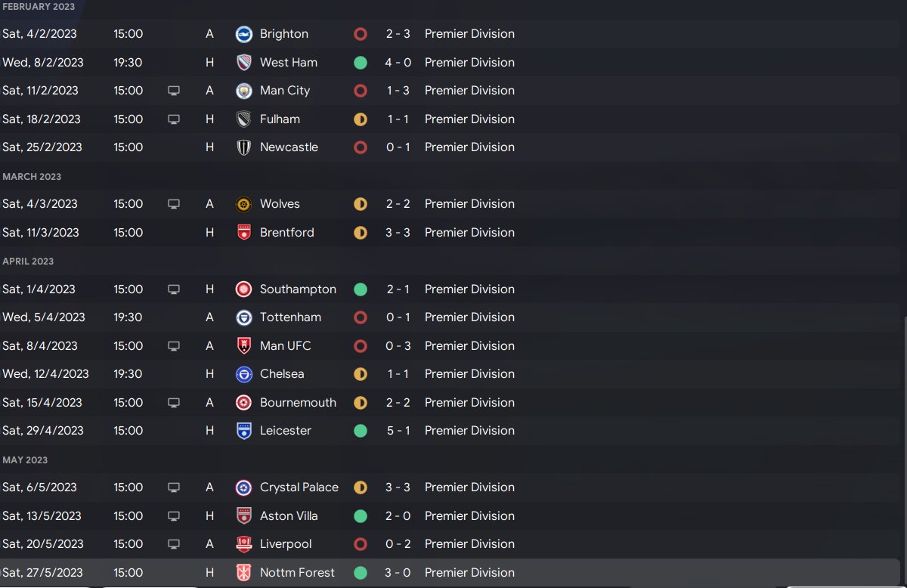Image resolution: width=907 pixels, height=588 pixels.
Task: Click the Man City club badge
Action: (243, 91)
